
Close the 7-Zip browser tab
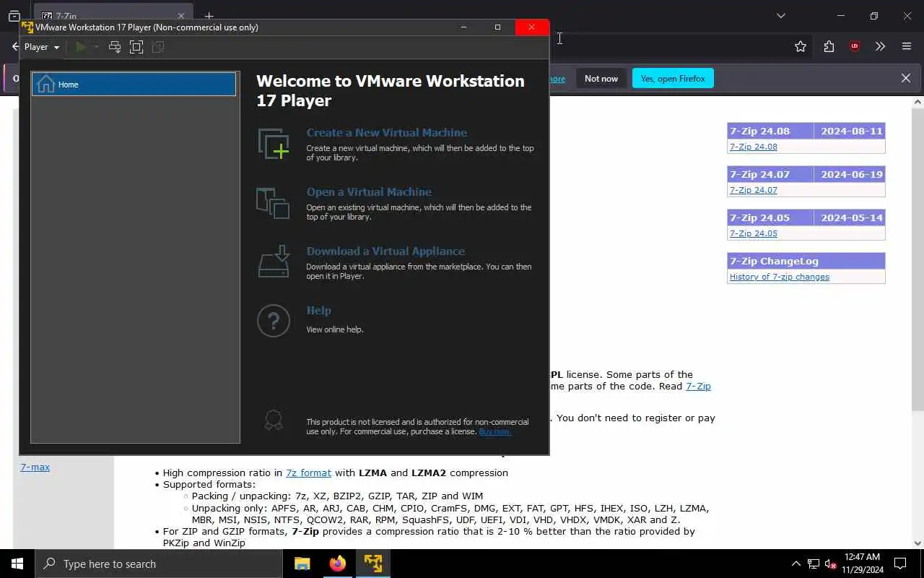point(181,16)
